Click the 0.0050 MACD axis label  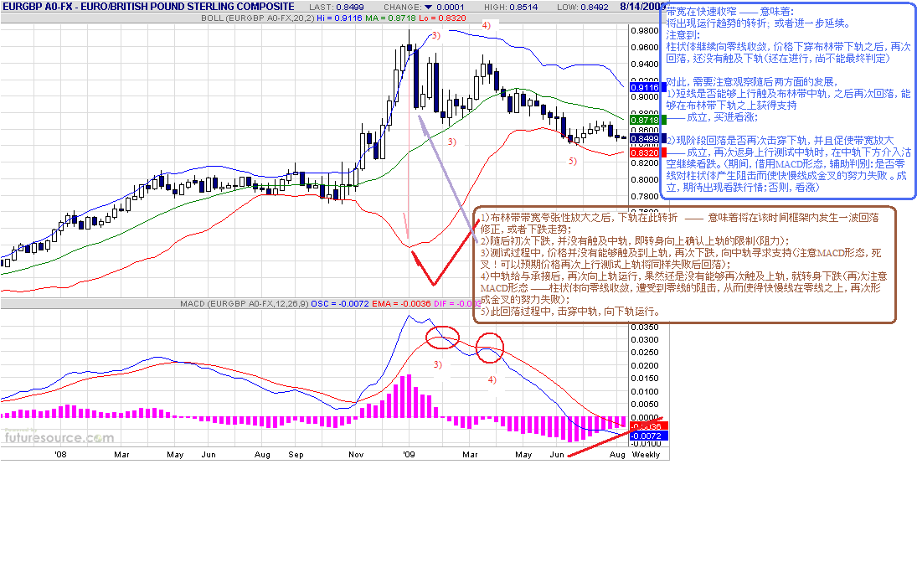(645, 405)
